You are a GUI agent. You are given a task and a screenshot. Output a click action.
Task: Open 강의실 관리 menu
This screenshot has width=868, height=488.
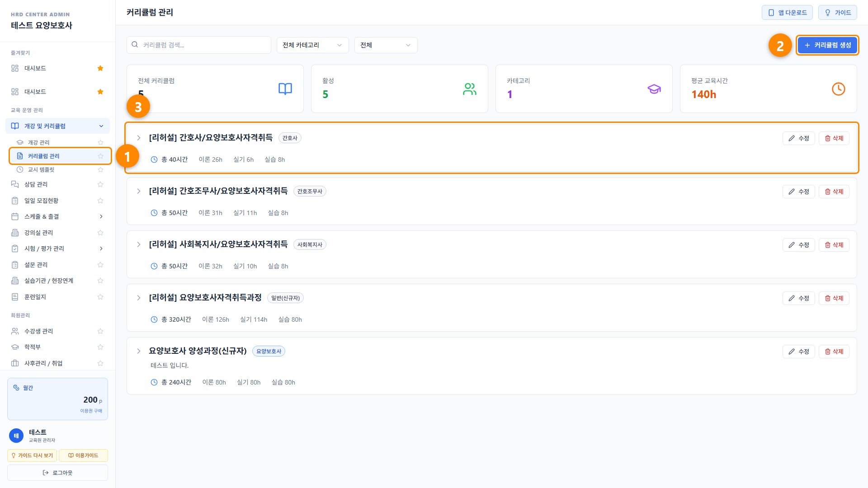38,233
